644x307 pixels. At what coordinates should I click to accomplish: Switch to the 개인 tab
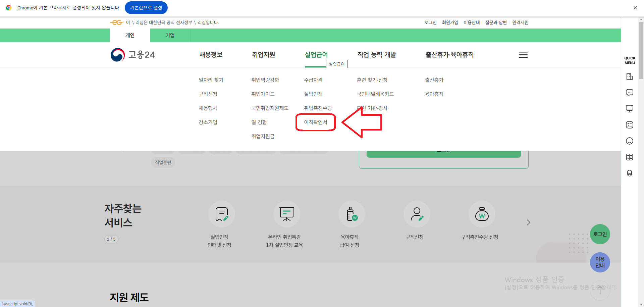point(130,35)
